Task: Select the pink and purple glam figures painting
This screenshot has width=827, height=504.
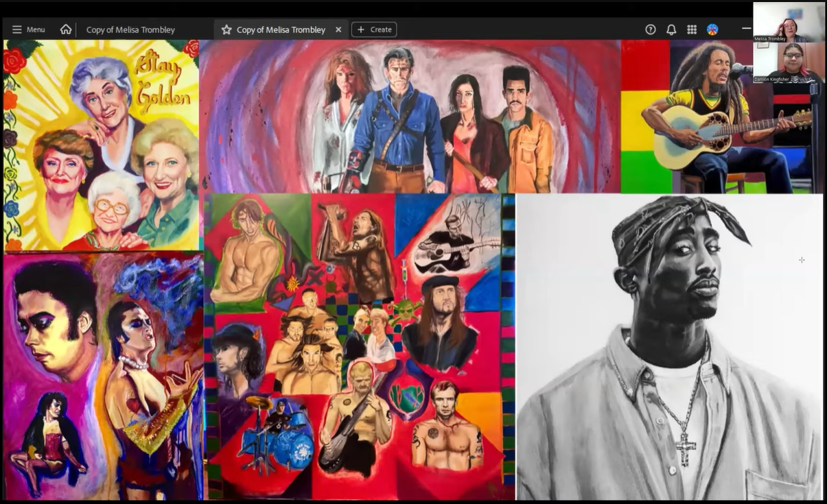Action: coord(104,376)
